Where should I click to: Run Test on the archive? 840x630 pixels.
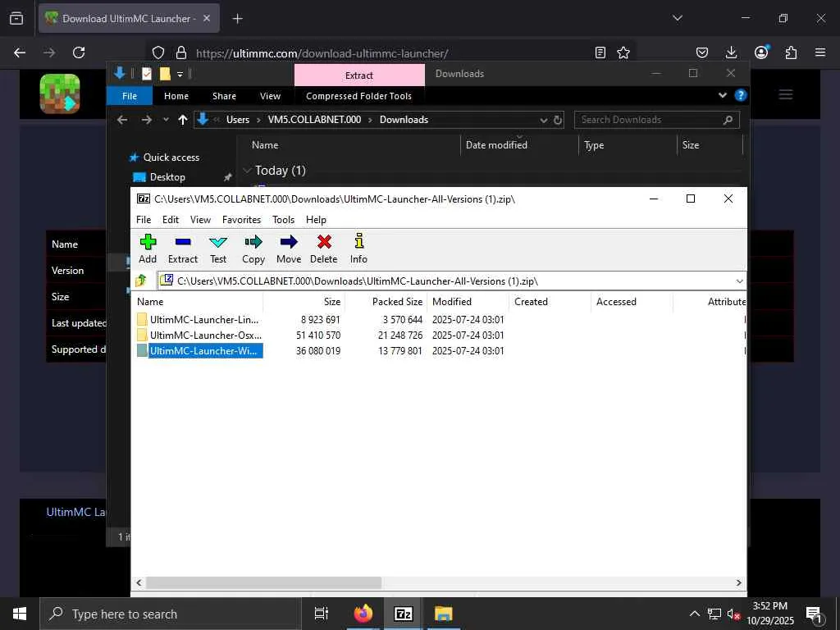[218, 249]
